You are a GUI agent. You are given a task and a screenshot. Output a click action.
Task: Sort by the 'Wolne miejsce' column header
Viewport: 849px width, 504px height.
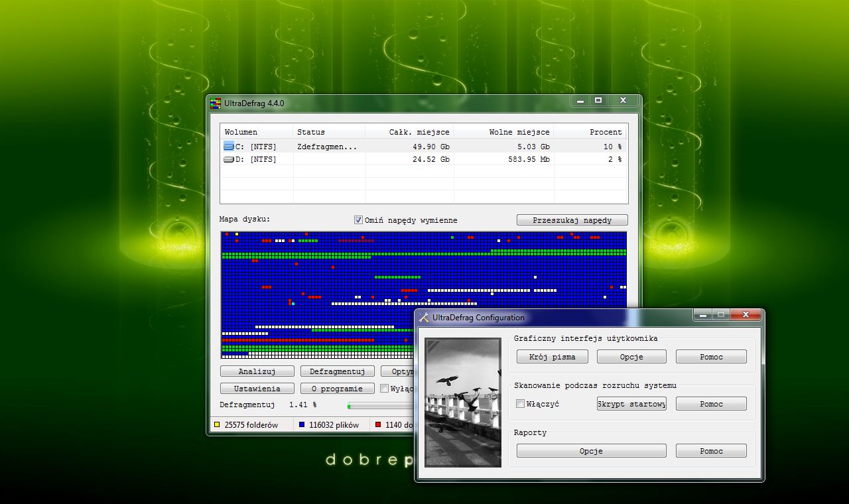point(503,132)
